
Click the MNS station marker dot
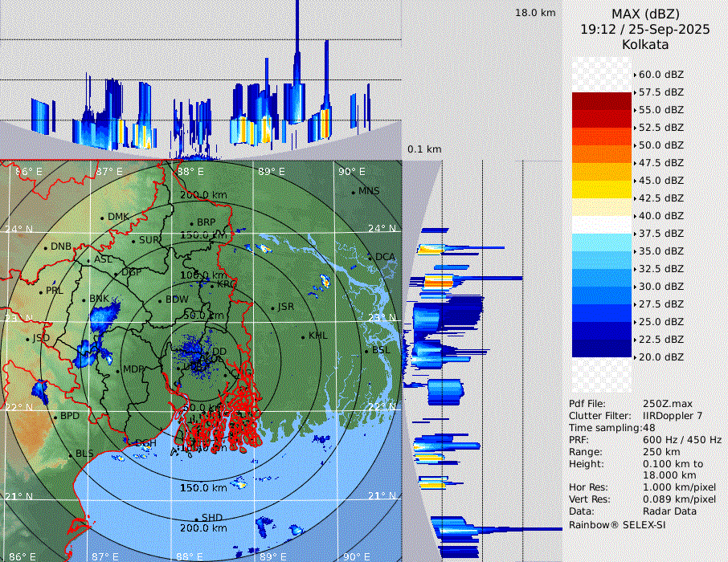coord(353,192)
